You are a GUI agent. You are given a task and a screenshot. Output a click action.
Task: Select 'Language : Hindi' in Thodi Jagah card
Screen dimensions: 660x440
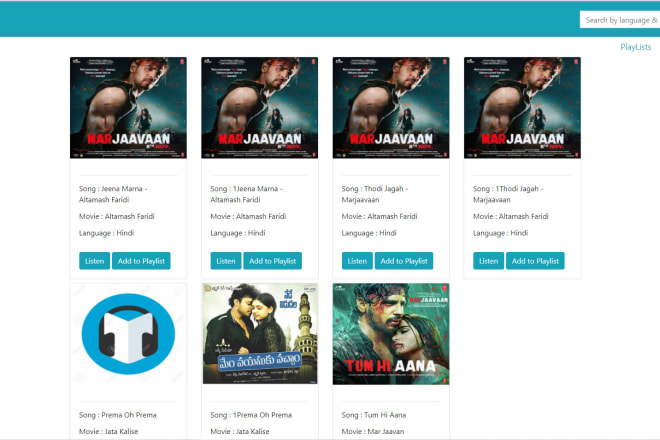coord(369,233)
